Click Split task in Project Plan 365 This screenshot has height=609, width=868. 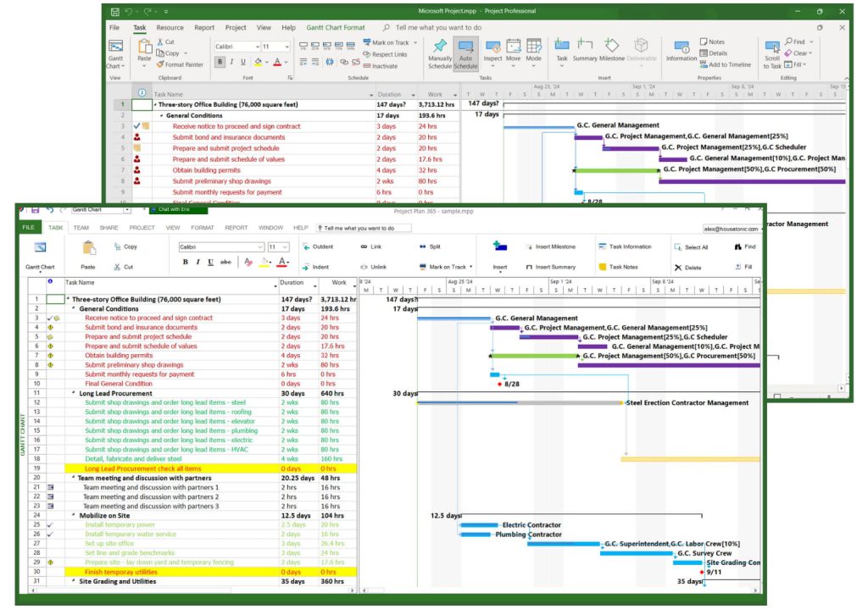coord(430,246)
